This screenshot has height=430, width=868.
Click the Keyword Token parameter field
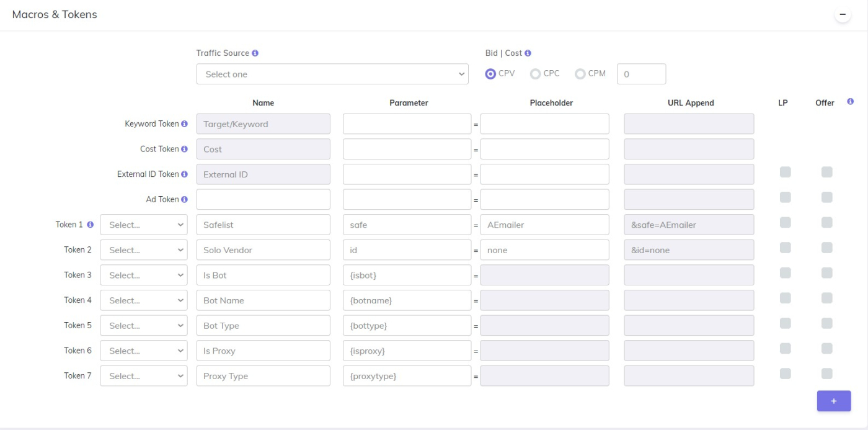coord(407,124)
